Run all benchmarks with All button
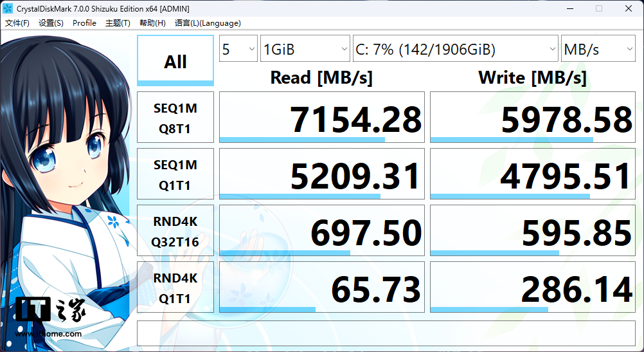Screen dimensions: 644x352 click(x=175, y=61)
